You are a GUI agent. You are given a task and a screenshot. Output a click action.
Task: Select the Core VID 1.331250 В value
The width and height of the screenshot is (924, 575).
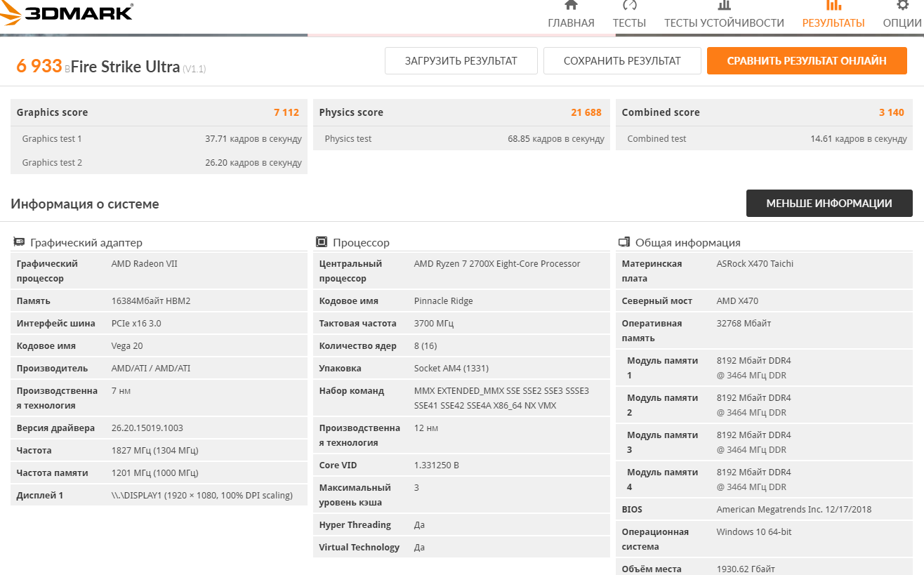point(437,465)
